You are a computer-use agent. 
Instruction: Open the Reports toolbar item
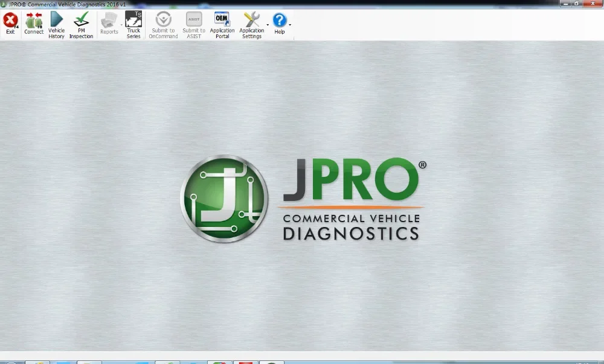[x=109, y=24]
